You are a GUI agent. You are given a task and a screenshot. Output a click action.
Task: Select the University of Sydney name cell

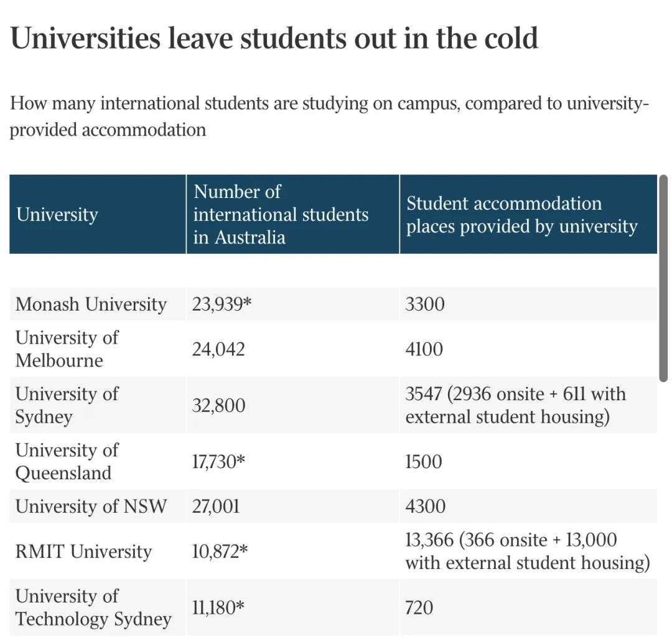click(x=67, y=405)
